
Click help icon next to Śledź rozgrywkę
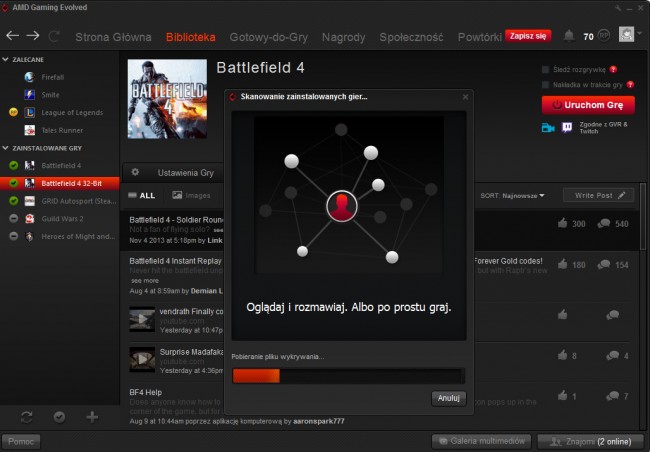pos(614,69)
